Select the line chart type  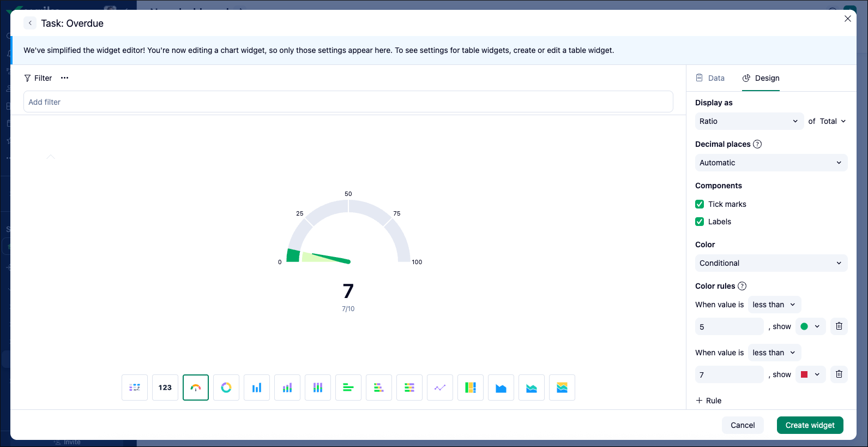(x=440, y=388)
